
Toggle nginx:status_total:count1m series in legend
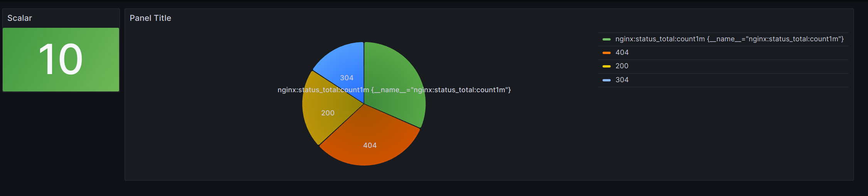click(x=730, y=39)
